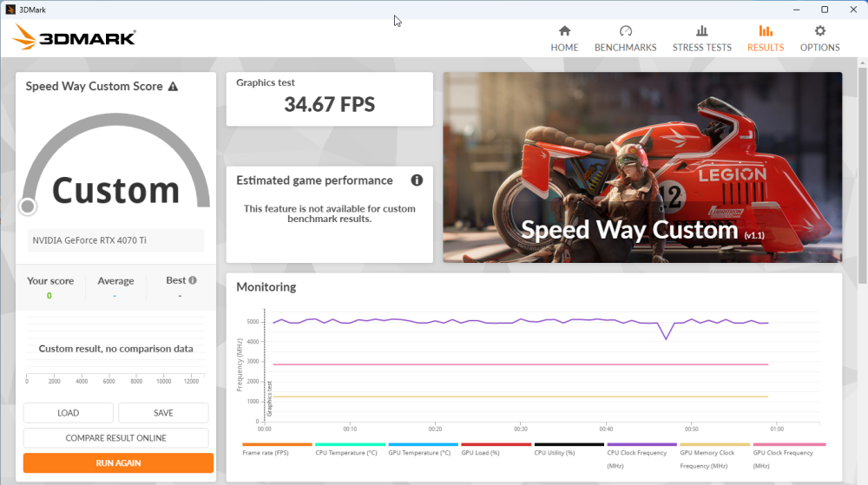
Task: Click the NVIDIA GeForce RTX 4070 Ti field
Action: point(115,240)
